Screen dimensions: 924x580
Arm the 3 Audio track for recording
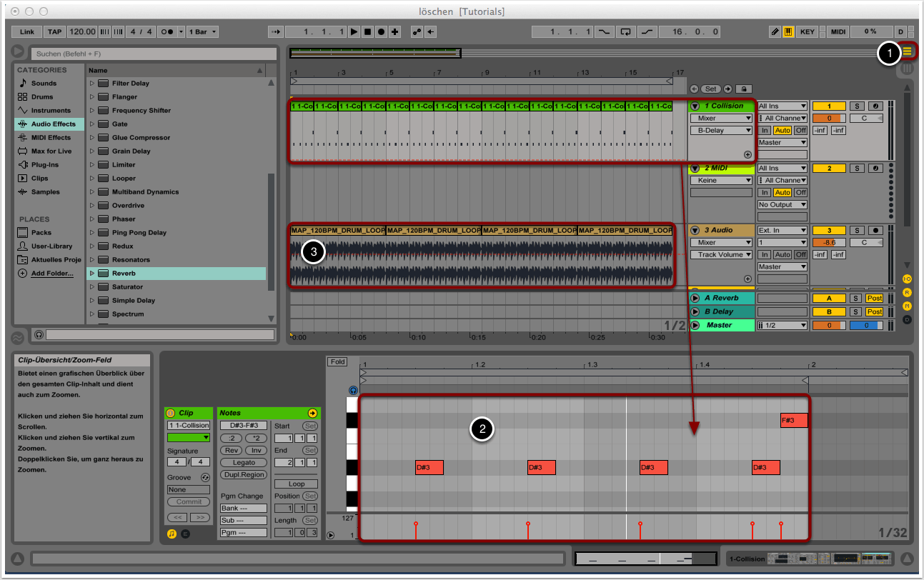875,231
